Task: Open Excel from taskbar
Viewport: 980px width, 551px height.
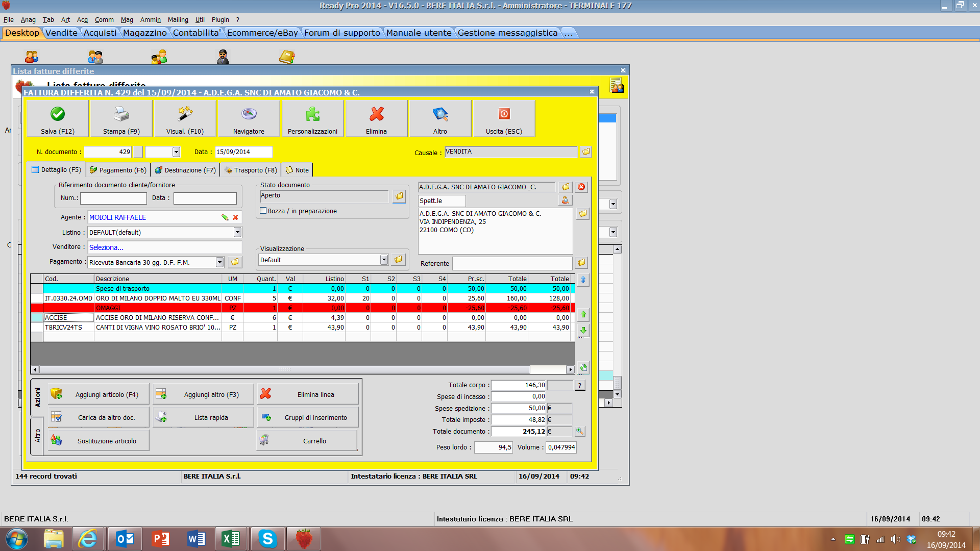Action: coord(231,539)
